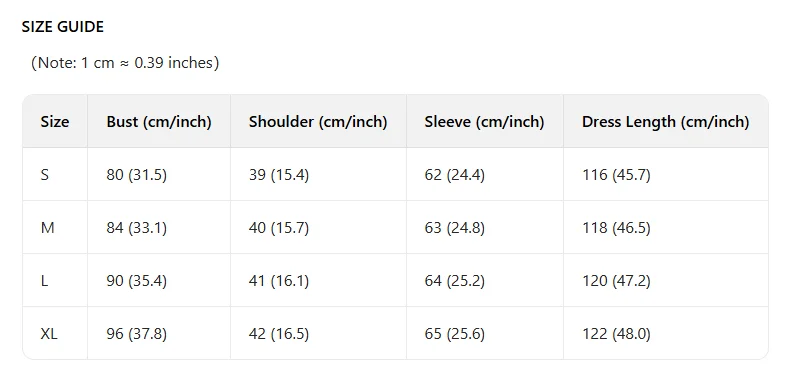Click shoulder value 39 (15.4)
802x369 pixels.
pos(279,175)
